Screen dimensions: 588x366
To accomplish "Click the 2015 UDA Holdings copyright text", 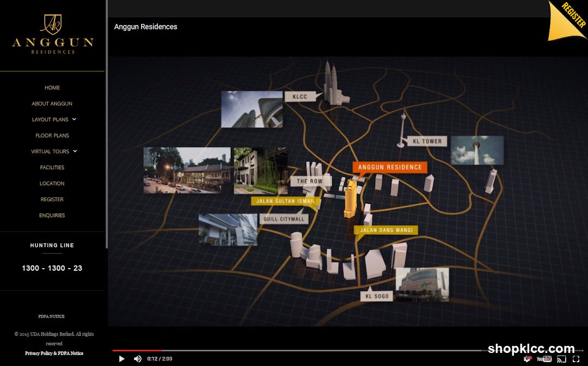I will tap(54, 339).
